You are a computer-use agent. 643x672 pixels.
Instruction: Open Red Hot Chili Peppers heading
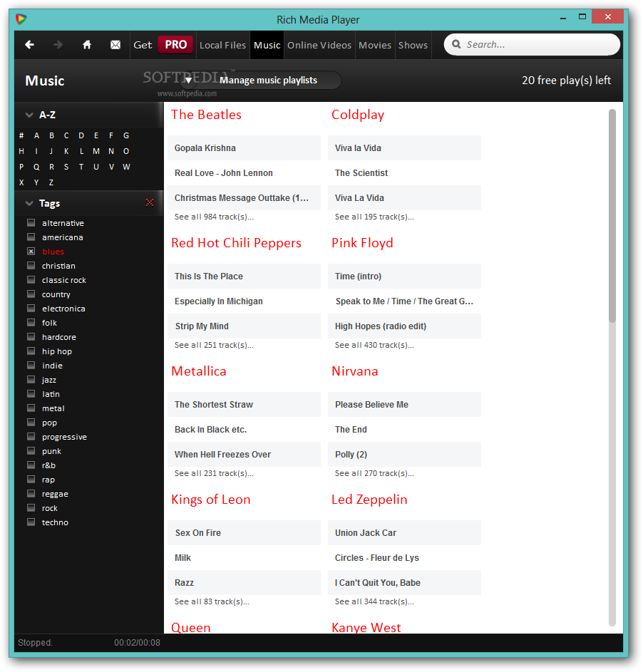coord(236,243)
